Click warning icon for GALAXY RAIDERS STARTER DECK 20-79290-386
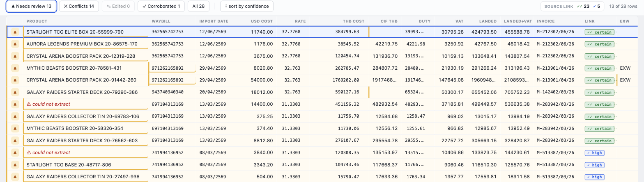Viewport: 644px width, 182px height. (15, 92)
